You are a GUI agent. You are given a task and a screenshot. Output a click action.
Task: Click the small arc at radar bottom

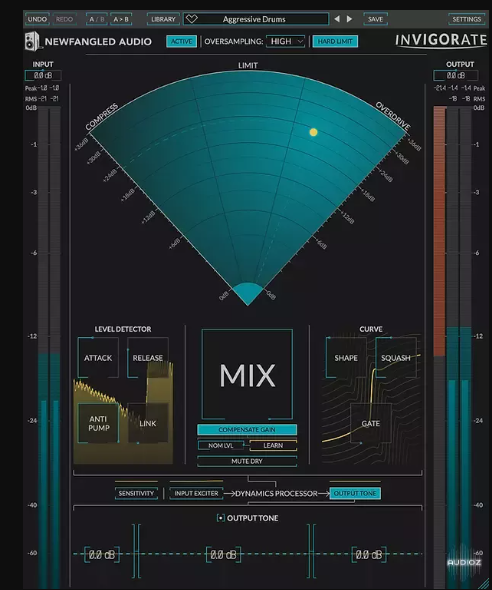(x=248, y=293)
